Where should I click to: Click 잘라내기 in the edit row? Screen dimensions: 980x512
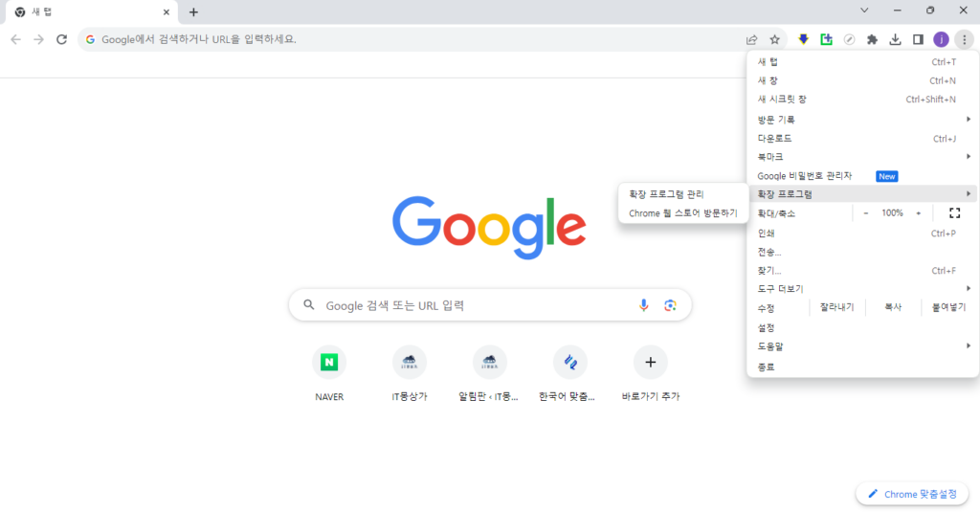point(836,307)
